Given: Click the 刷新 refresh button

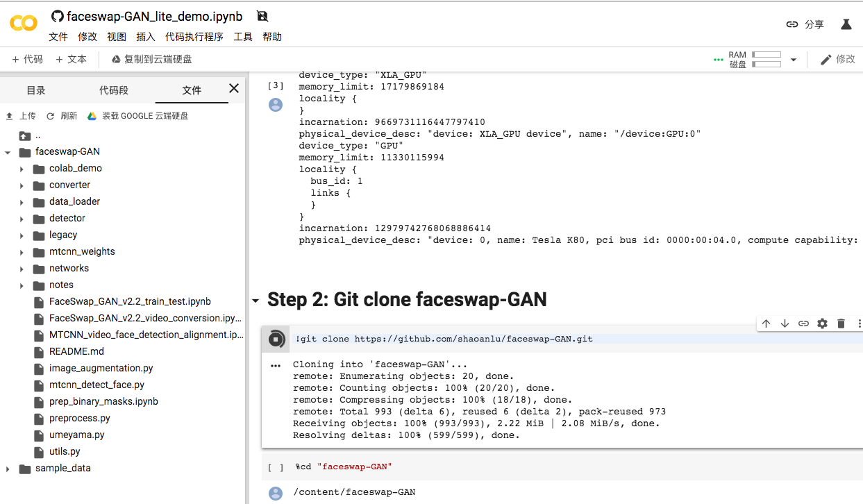Looking at the screenshot, I should pyautogui.click(x=62, y=116).
